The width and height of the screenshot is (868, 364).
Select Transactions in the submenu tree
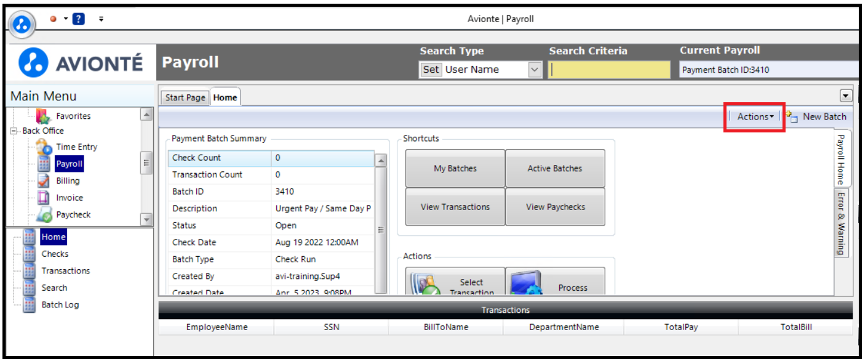pyautogui.click(x=66, y=271)
